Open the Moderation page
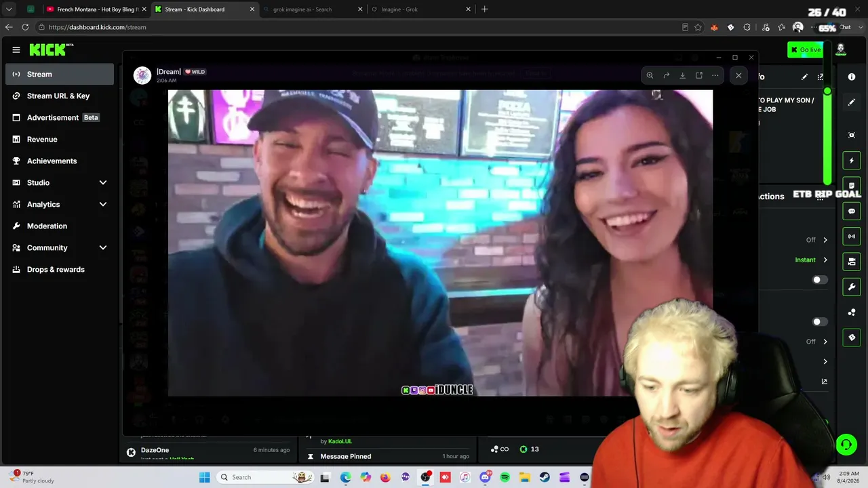 coord(60,226)
